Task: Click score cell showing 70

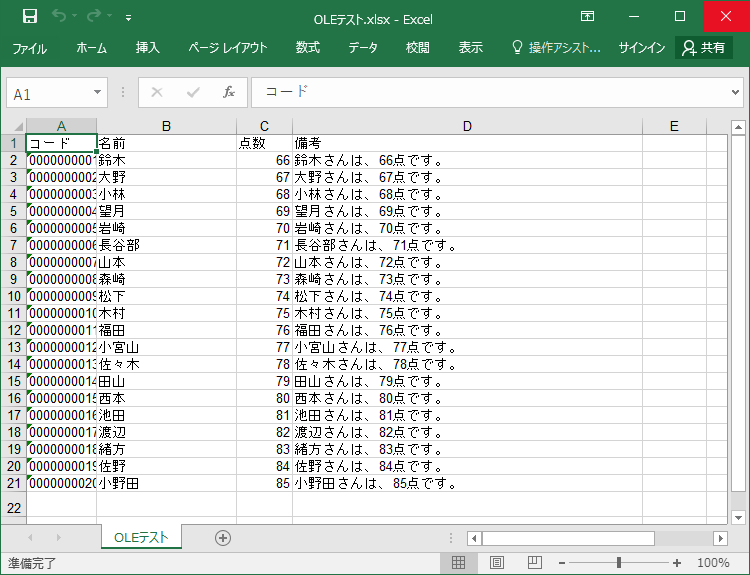Action: pyautogui.click(x=264, y=228)
